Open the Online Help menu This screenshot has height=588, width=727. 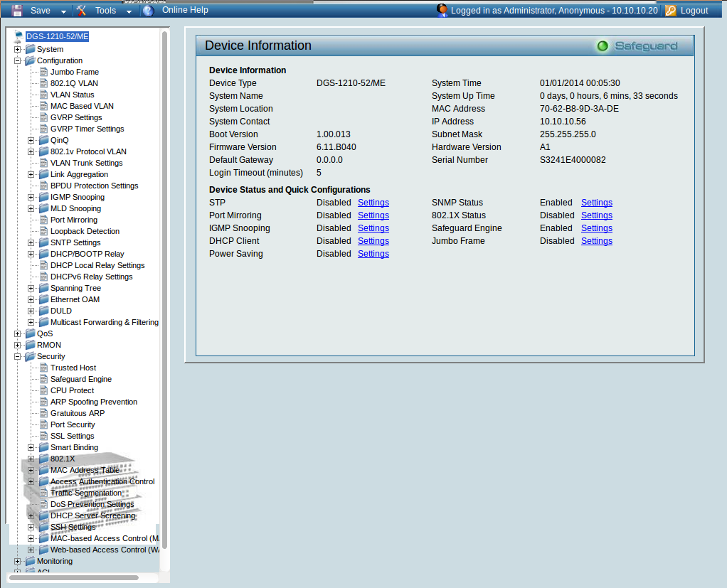point(185,11)
